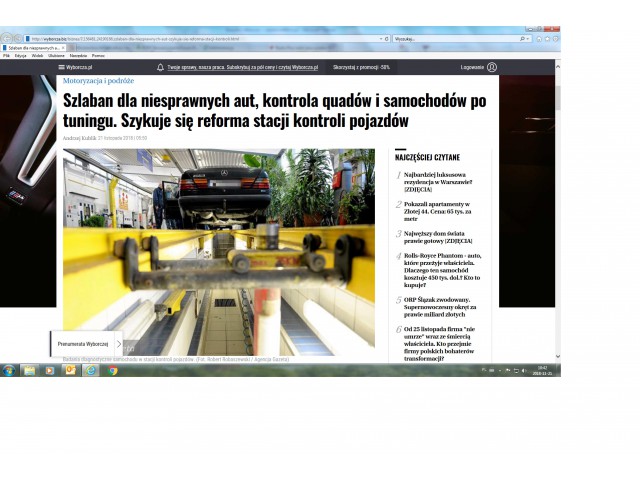Open the address bar dropdown arrow

(381, 38)
